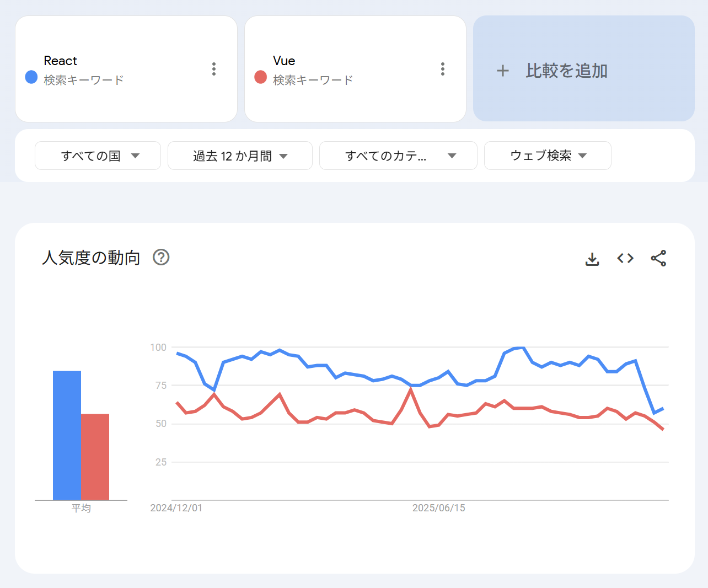Click the download icon above the chart
Viewport: 708px width, 588px height.
click(x=592, y=258)
